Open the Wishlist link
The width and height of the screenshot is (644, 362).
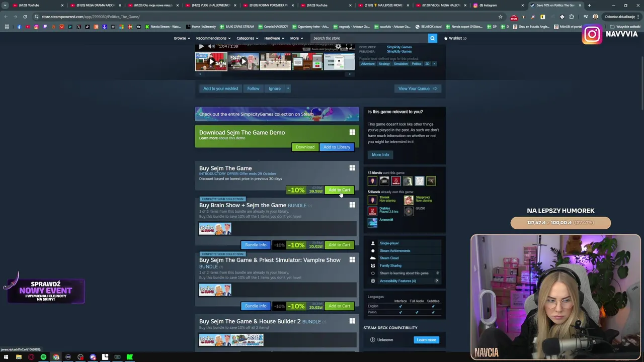pyautogui.click(x=455, y=38)
